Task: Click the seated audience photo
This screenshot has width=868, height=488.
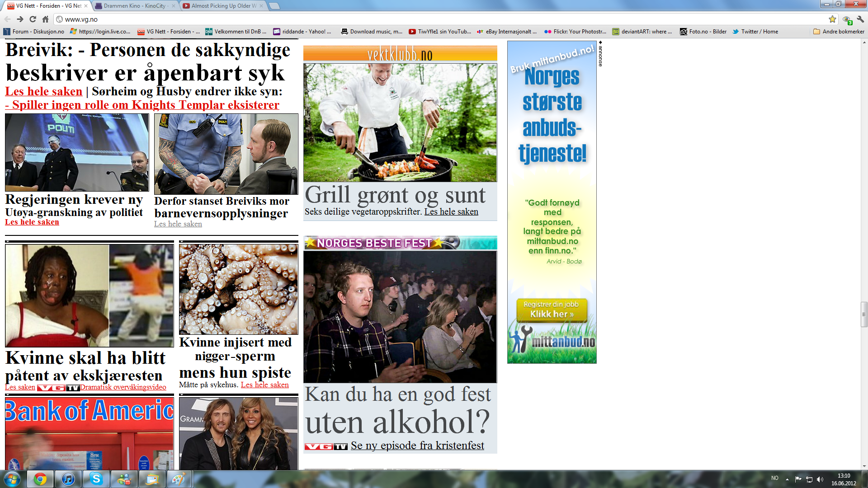Action: [400, 317]
